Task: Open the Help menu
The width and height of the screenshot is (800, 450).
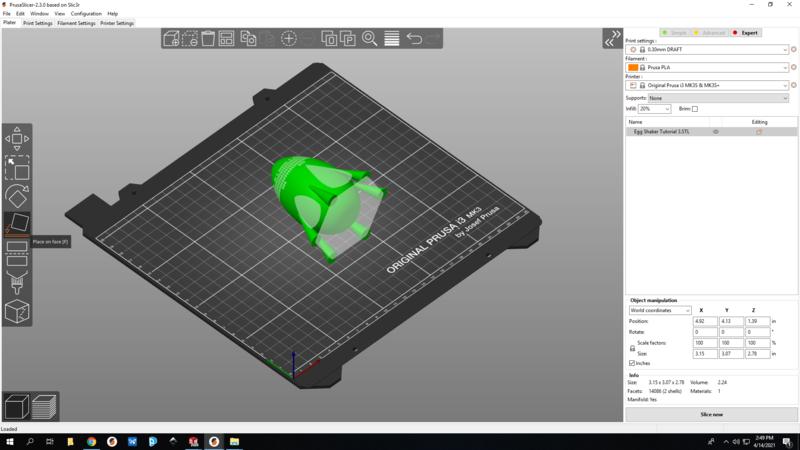Action: tap(113, 14)
